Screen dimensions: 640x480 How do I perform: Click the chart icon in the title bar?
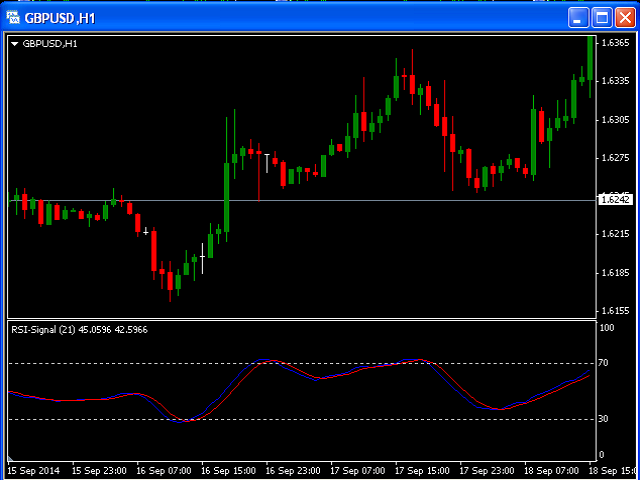click(13, 17)
